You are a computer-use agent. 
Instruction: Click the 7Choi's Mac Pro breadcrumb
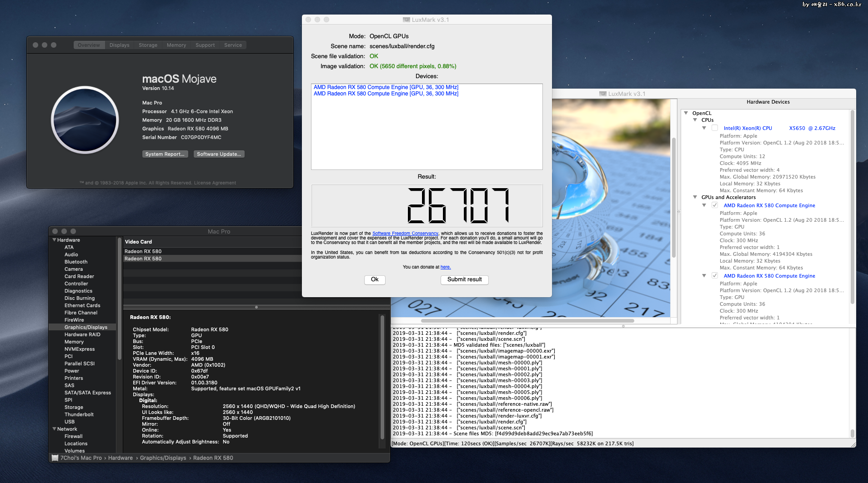[x=81, y=458]
